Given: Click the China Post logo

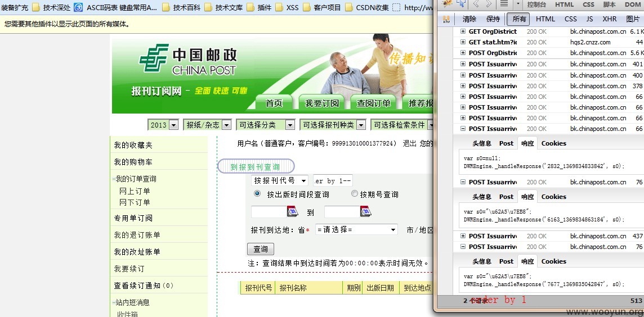Looking at the screenshot, I should (187, 60).
